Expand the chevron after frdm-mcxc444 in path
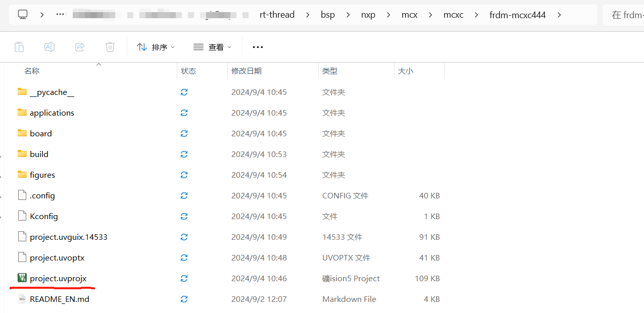The image size is (644, 313). (x=559, y=15)
